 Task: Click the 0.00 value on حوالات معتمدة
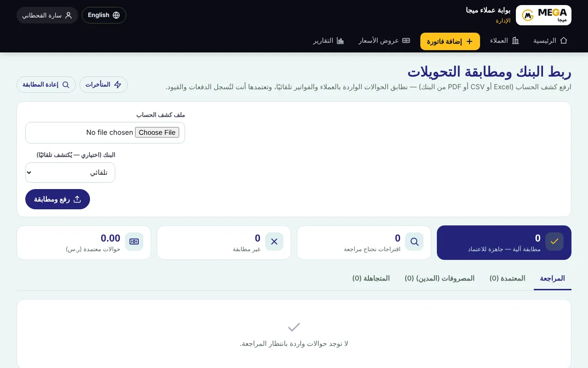111,238
